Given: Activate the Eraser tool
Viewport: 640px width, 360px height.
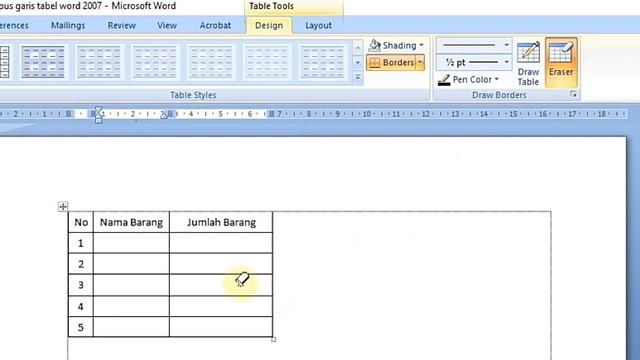Looking at the screenshot, I should tap(561, 62).
